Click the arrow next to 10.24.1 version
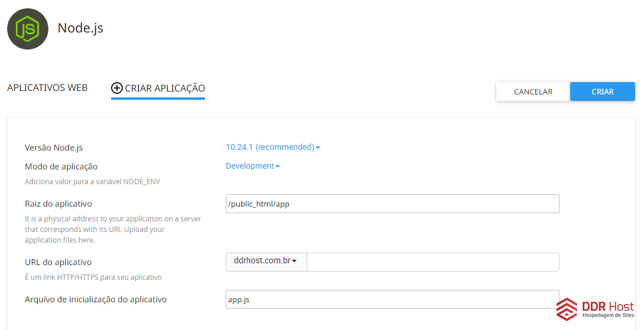This screenshot has width=644, height=330. pyautogui.click(x=318, y=148)
